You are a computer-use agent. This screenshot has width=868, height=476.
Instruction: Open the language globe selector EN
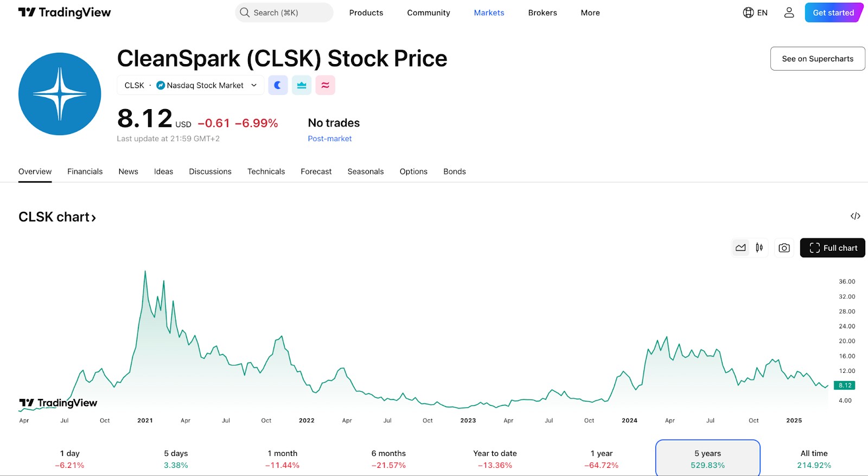755,12
